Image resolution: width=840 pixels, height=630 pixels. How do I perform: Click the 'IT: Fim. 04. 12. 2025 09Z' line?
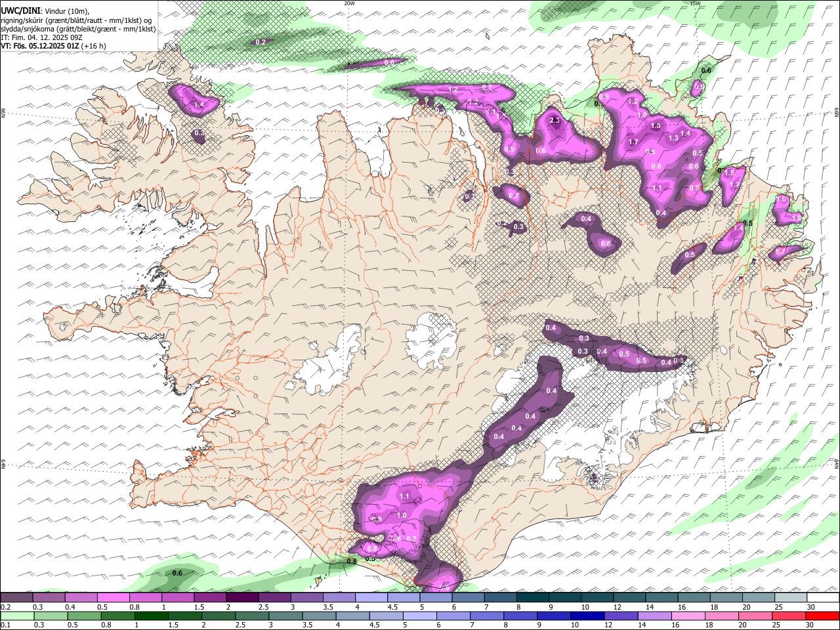[x=41, y=37]
